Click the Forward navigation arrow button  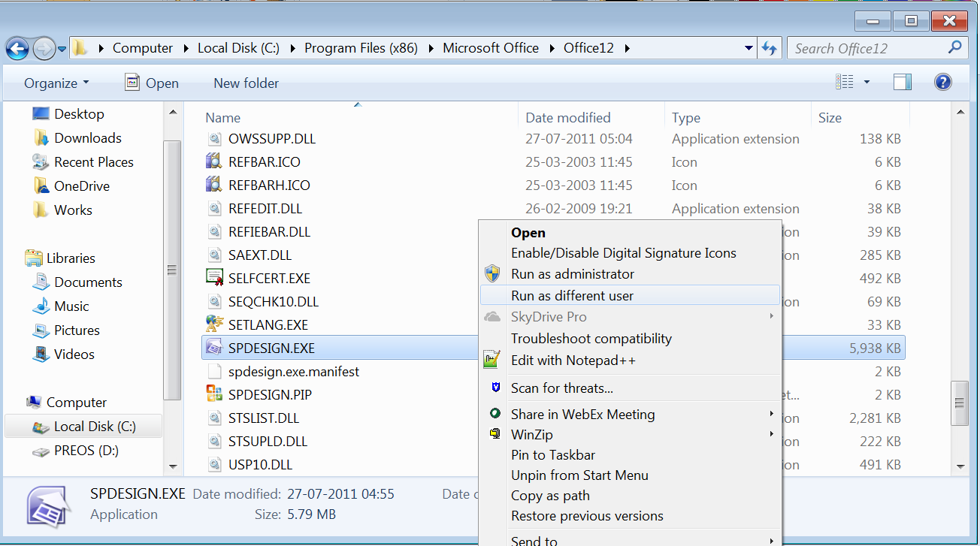pyautogui.click(x=44, y=48)
